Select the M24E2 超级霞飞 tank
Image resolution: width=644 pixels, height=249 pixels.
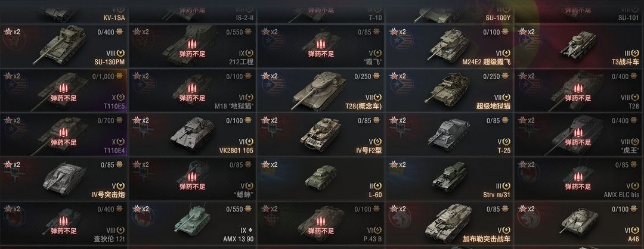(450, 46)
